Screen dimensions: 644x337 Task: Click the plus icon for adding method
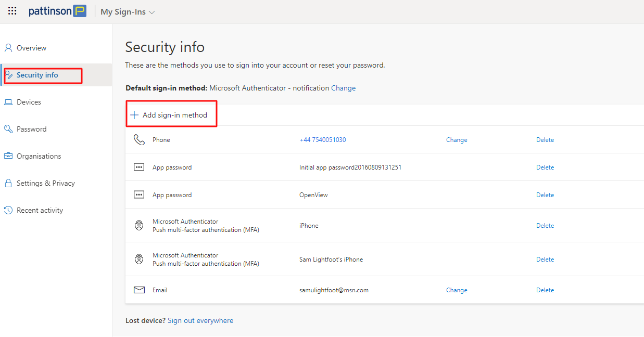click(134, 115)
